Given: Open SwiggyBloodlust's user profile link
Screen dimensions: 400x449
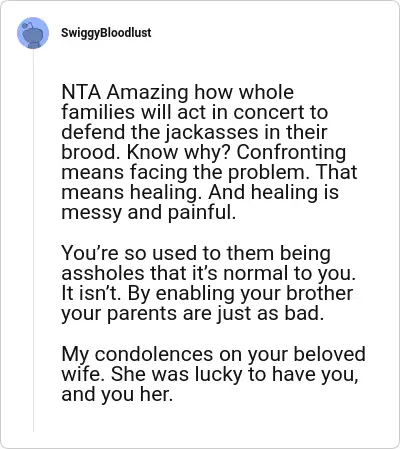Looking at the screenshot, I should (x=106, y=33).
